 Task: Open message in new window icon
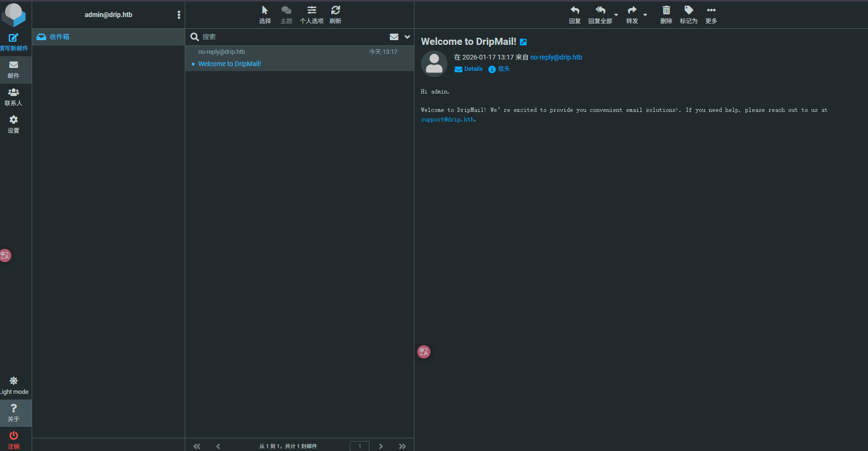(523, 42)
